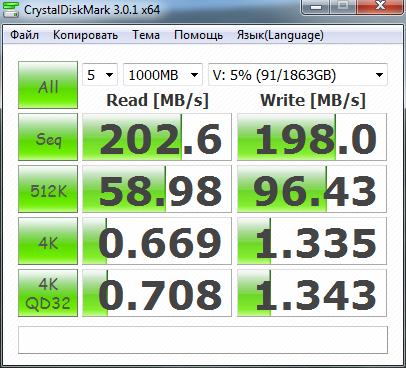Open the test size dropdown showing 1000MB
This screenshot has height=368, width=406.
point(163,75)
